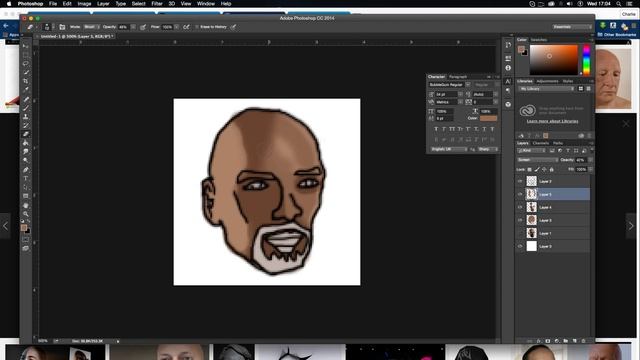Select the Horizontal Type tool
This screenshot has height=360, width=640.
26,178
